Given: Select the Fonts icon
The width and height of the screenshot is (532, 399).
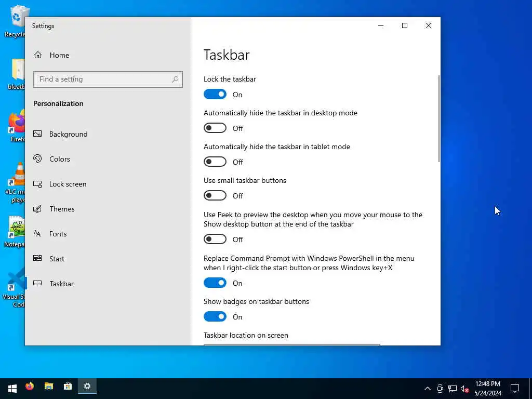Looking at the screenshot, I should tap(37, 233).
